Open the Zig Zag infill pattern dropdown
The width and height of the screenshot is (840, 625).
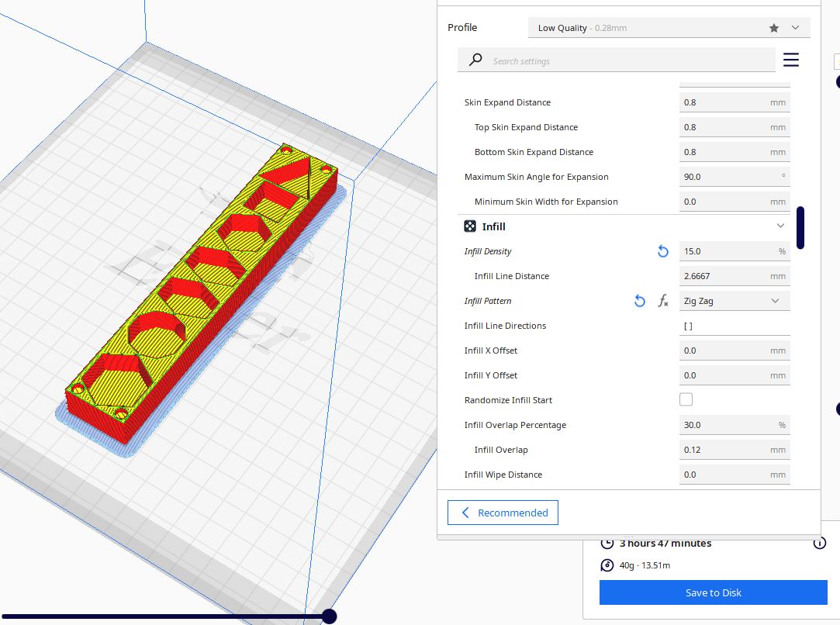pos(734,300)
